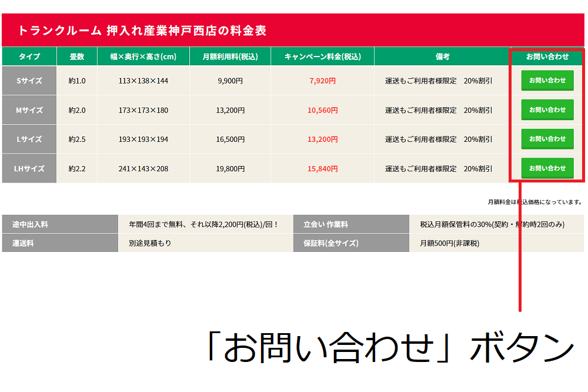Click the 月額料金は税込価格になっています note
The image size is (588, 392).
click(x=535, y=202)
